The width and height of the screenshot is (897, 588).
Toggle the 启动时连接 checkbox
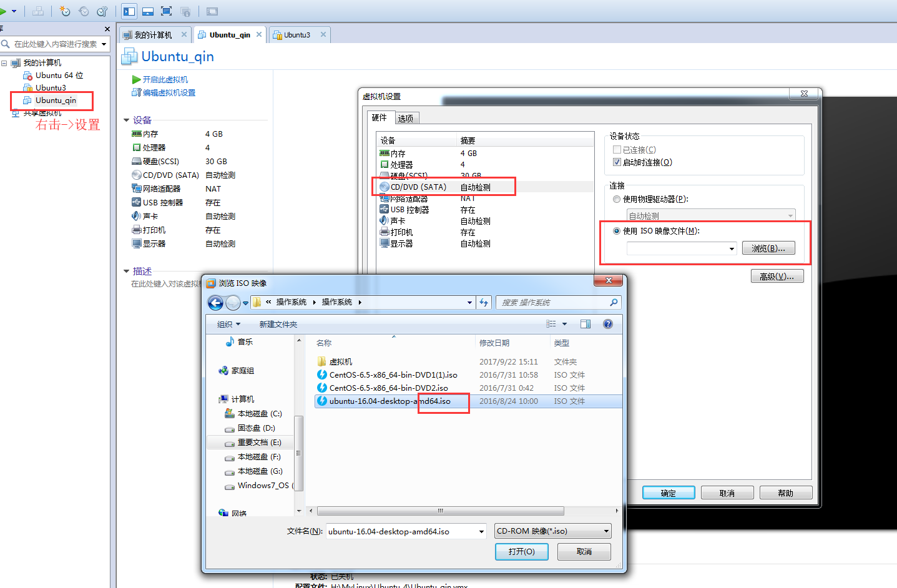[x=617, y=162]
